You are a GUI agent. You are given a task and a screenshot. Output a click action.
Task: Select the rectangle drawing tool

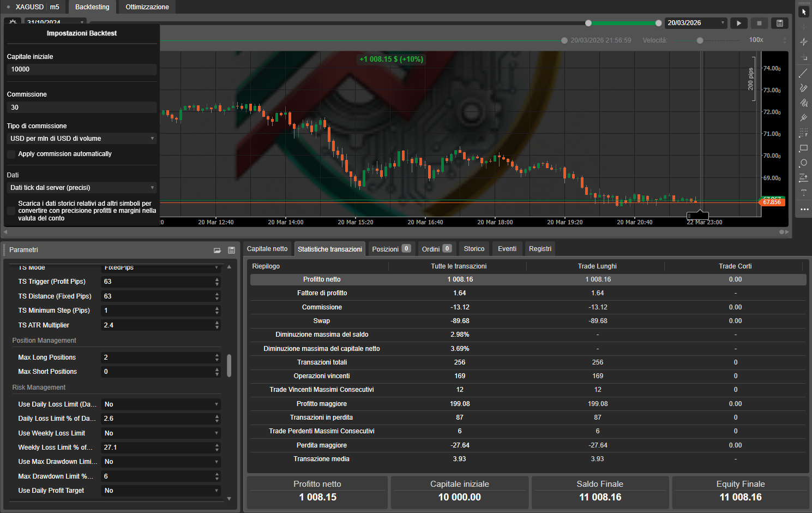(x=804, y=148)
